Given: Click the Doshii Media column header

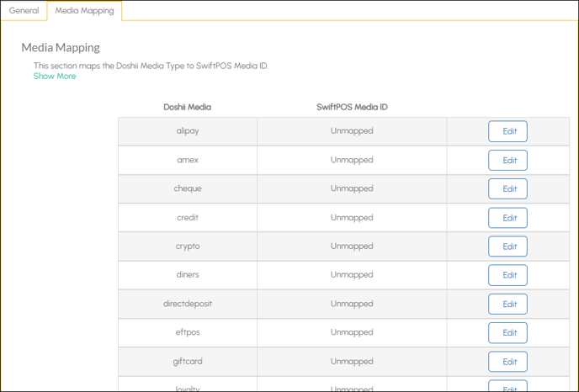Looking at the screenshot, I should (x=187, y=107).
